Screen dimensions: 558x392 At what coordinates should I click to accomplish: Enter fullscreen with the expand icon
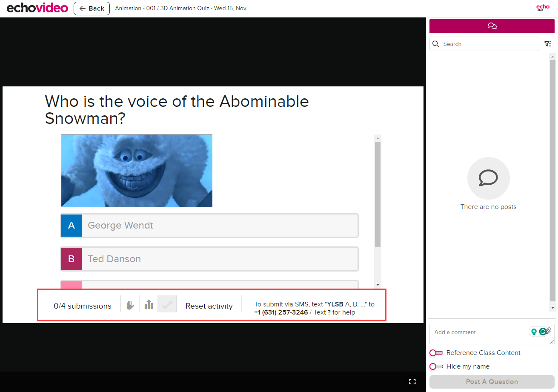point(412,382)
